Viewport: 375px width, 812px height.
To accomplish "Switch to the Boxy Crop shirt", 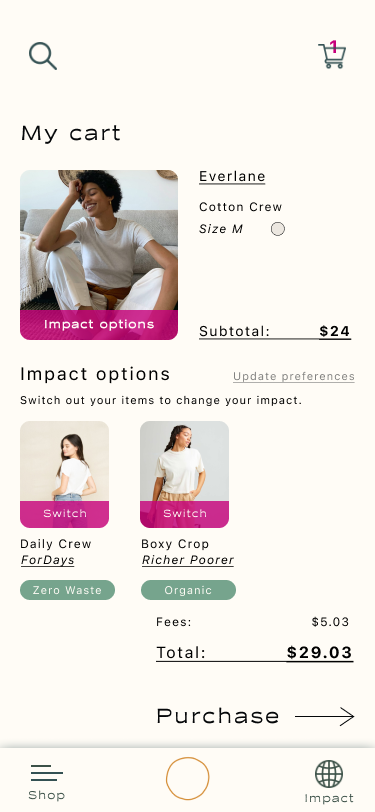I will coord(184,514).
